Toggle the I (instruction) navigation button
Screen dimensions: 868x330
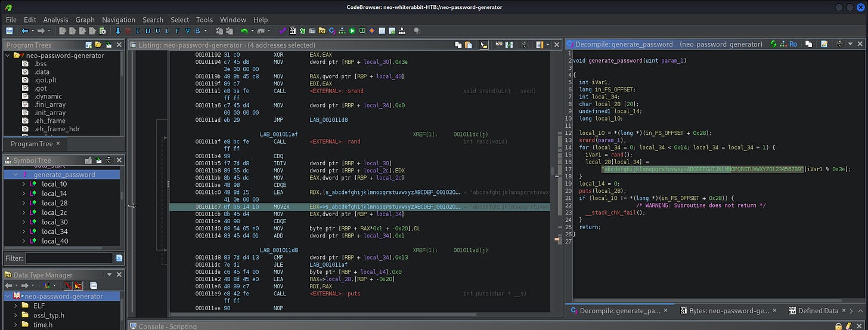138,30
